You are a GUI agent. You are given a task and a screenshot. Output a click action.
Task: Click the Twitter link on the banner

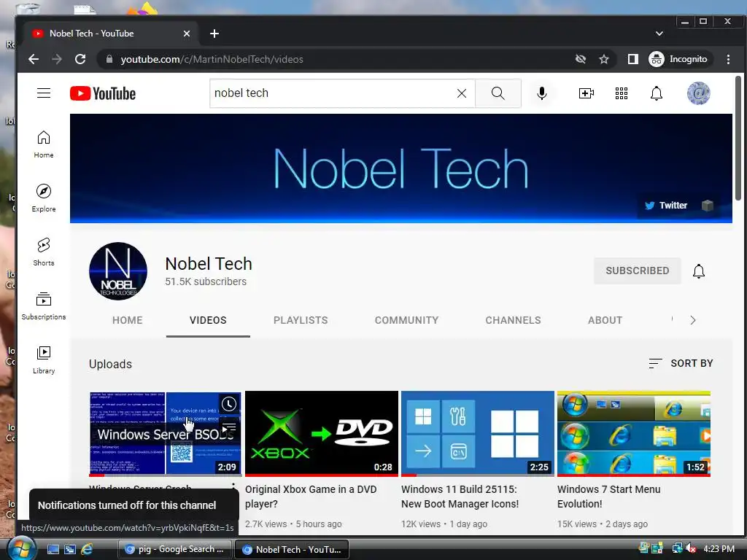click(666, 205)
